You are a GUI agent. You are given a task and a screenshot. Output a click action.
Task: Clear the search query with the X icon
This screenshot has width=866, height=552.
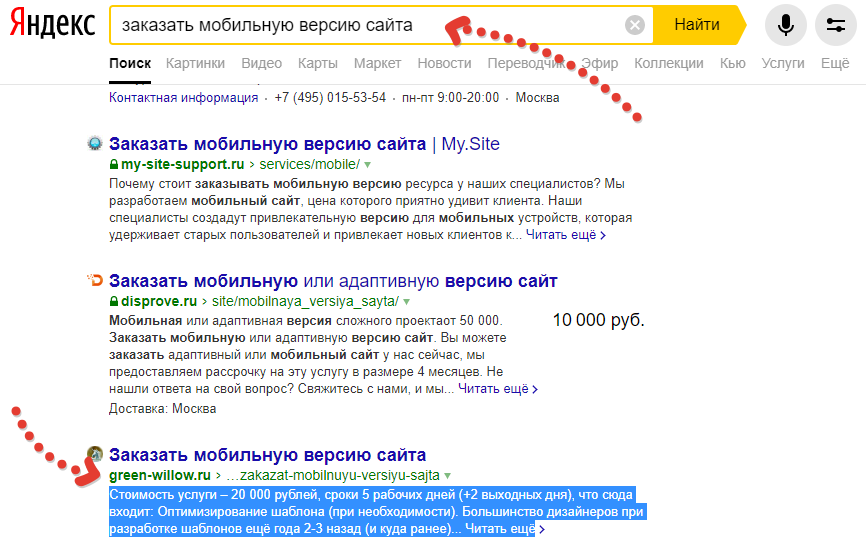[x=635, y=25]
